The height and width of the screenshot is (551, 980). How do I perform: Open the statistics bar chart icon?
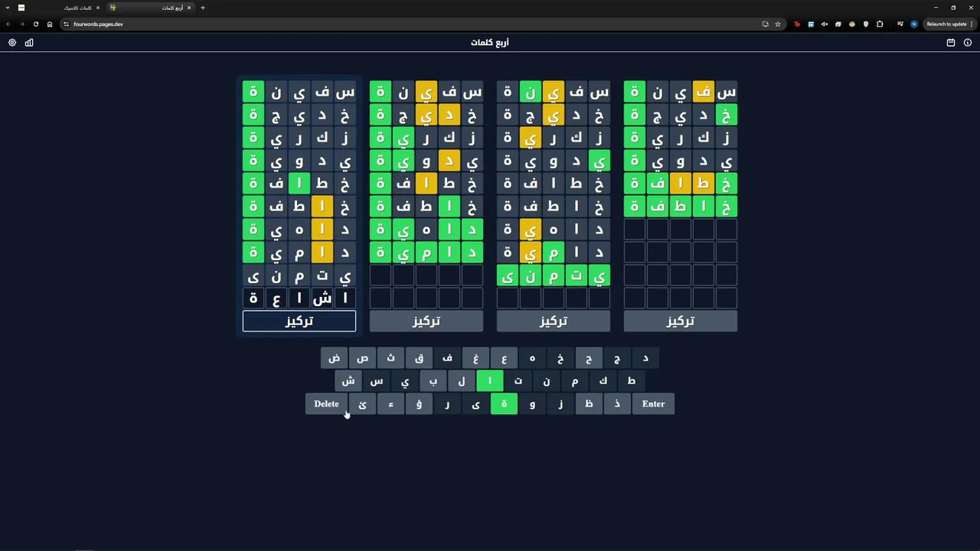(x=29, y=43)
